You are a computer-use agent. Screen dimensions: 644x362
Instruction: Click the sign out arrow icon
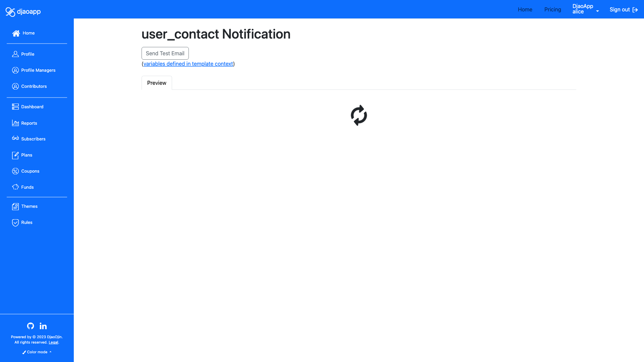tap(635, 10)
